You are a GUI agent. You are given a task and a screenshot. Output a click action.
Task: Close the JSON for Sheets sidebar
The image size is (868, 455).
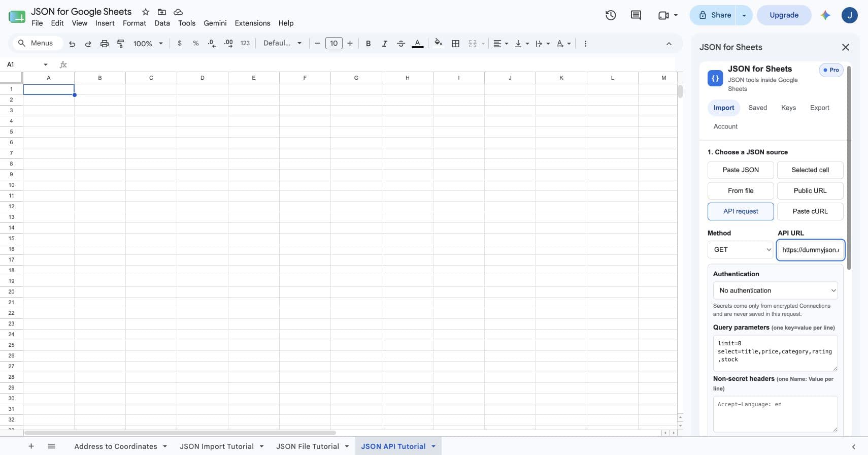846,47
